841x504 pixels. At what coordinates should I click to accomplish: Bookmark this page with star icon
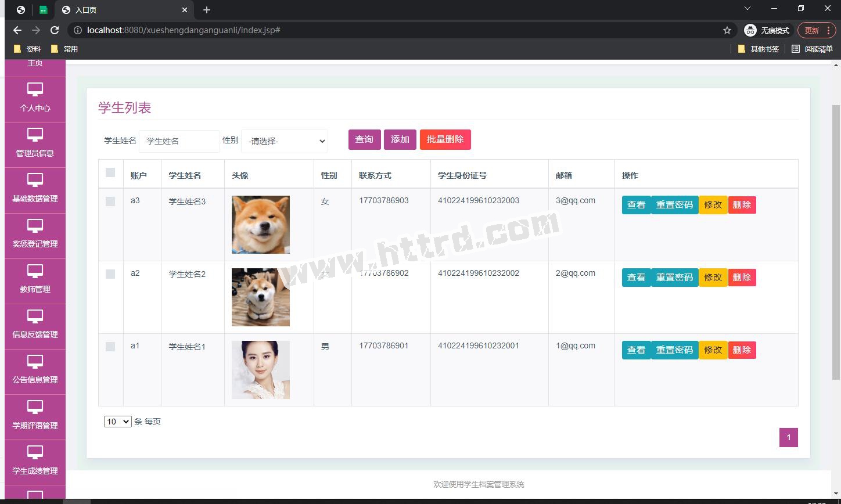(727, 30)
